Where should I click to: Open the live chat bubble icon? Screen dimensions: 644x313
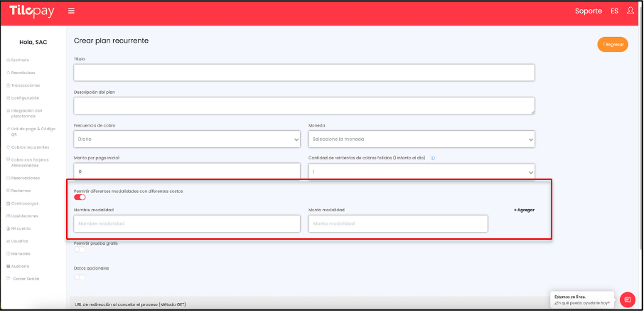click(627, 299)
